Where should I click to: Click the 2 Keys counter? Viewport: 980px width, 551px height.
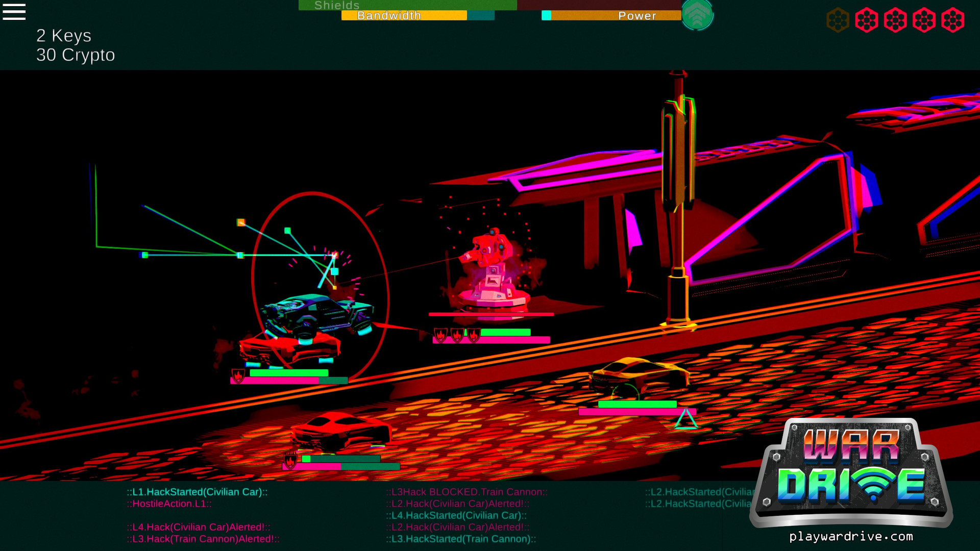click(63, 36)
